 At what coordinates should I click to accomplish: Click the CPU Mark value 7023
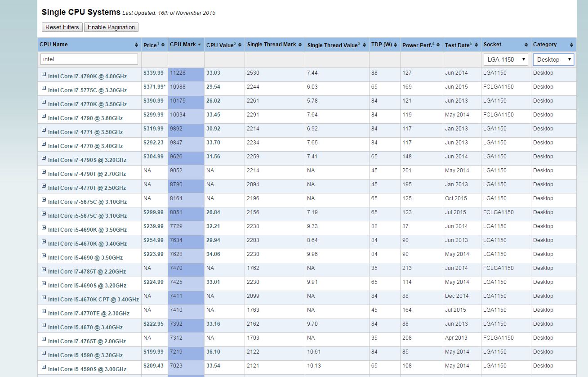point(176,366)
